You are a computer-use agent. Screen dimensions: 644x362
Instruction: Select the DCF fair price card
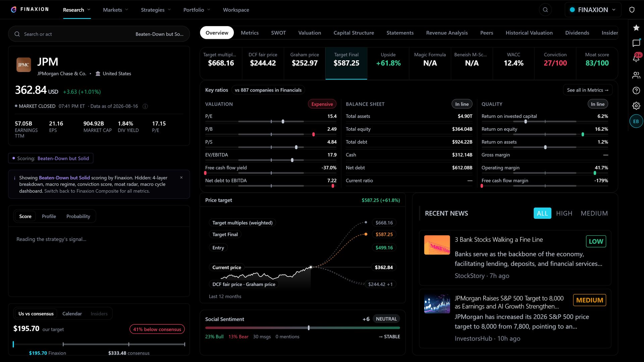point(263,63)
